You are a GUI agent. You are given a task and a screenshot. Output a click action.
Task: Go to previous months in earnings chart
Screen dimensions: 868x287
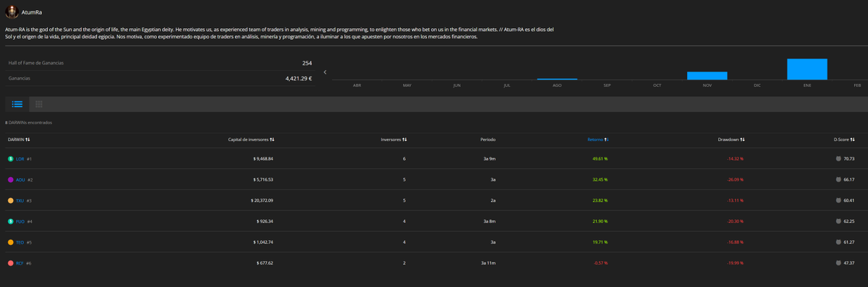[325, 72]
